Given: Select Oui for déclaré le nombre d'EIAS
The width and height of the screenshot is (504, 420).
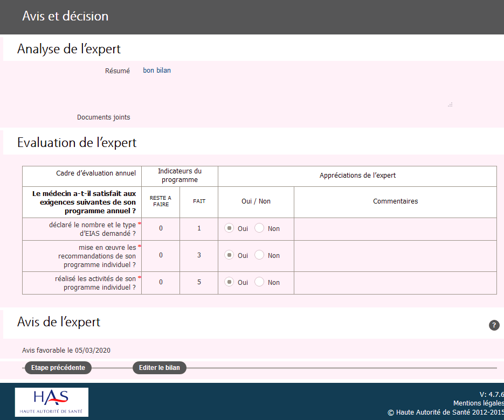Looking at the screenshot, I should tap(229, 228).
